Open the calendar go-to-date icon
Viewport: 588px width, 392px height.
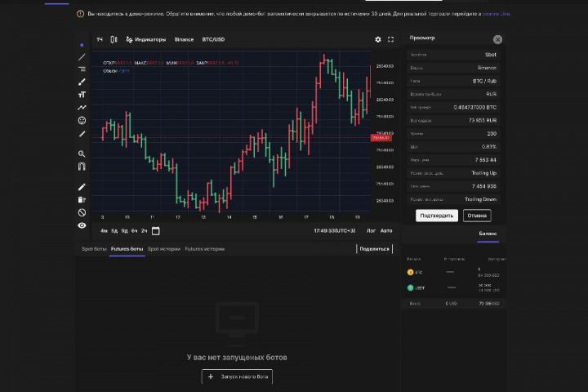coord(156,231)
